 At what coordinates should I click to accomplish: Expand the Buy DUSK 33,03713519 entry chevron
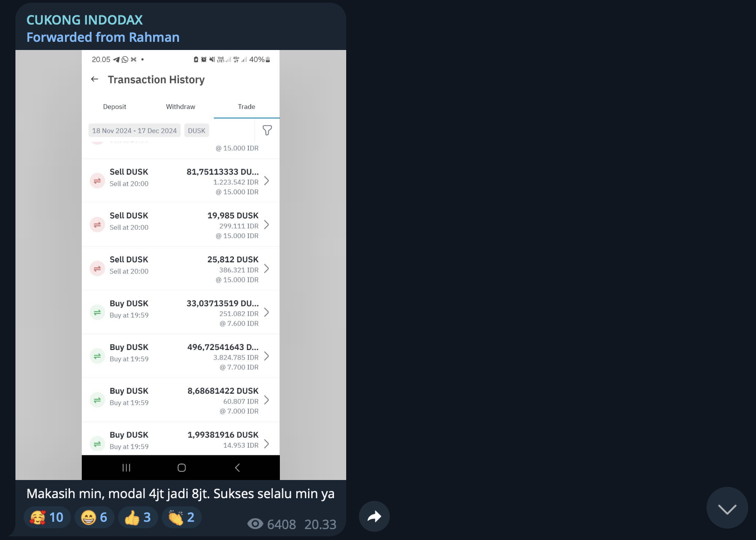[267, 312]
